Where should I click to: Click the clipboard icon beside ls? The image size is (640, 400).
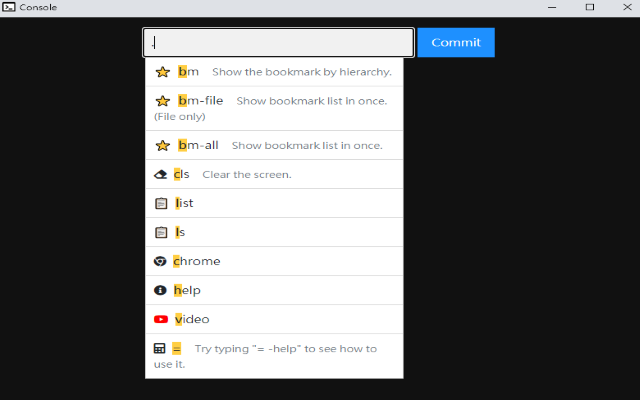tap(161, 232)
